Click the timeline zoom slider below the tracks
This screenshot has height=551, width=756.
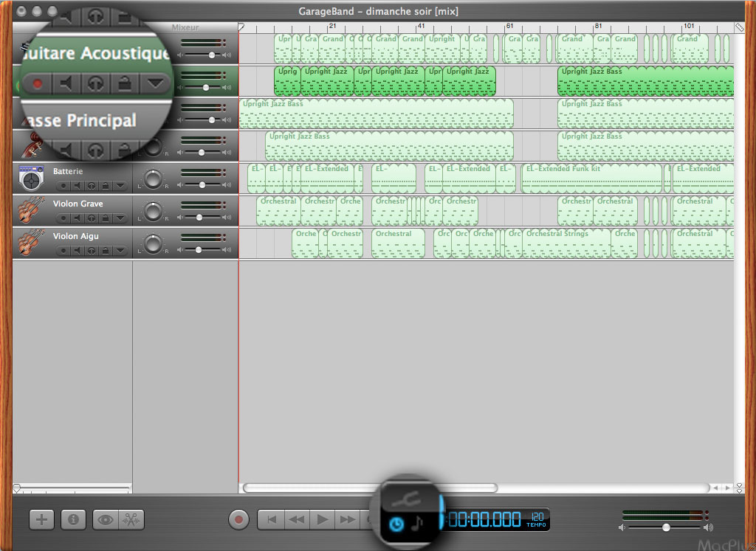click(x=72, y=488)
